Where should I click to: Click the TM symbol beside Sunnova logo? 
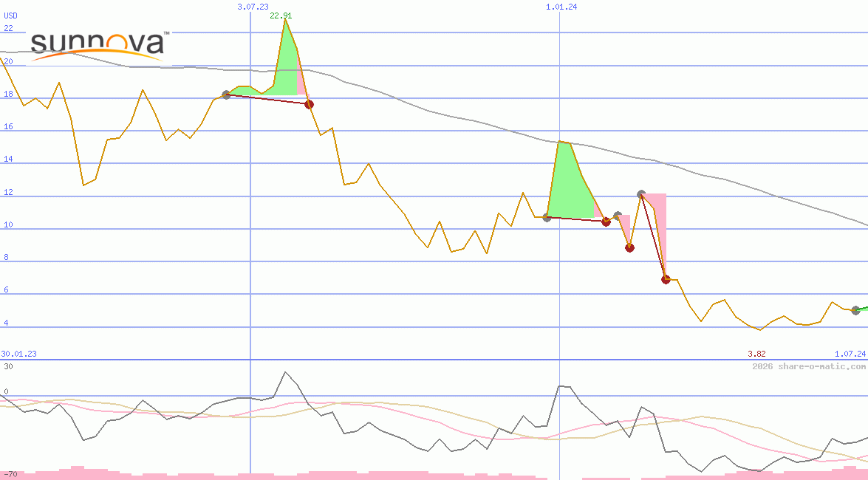166,33
